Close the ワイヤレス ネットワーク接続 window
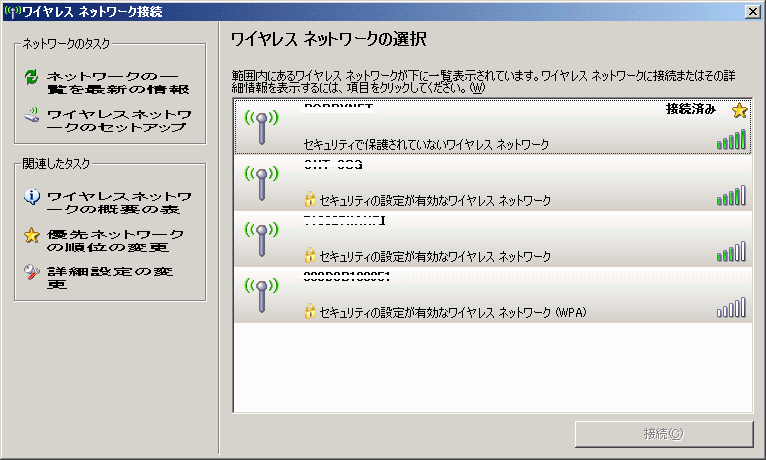Viewport: 766px width, 460px height. coord(751,10)
